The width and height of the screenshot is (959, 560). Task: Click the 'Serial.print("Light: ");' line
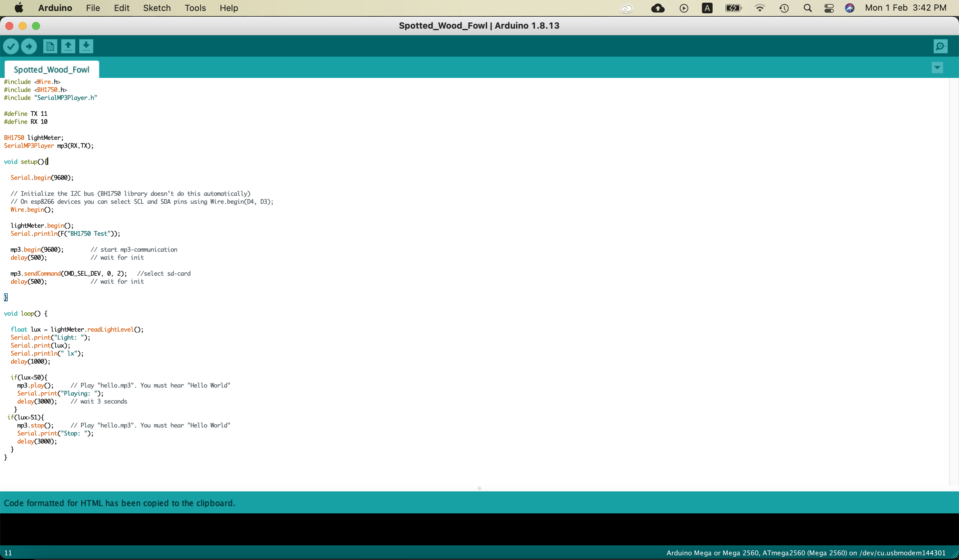coord(51,338)
